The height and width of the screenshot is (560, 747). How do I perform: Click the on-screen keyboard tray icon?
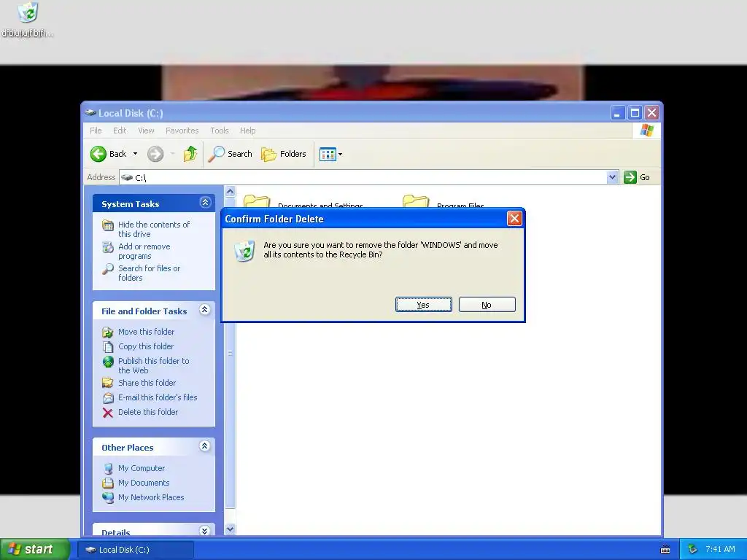coord(665,550)
